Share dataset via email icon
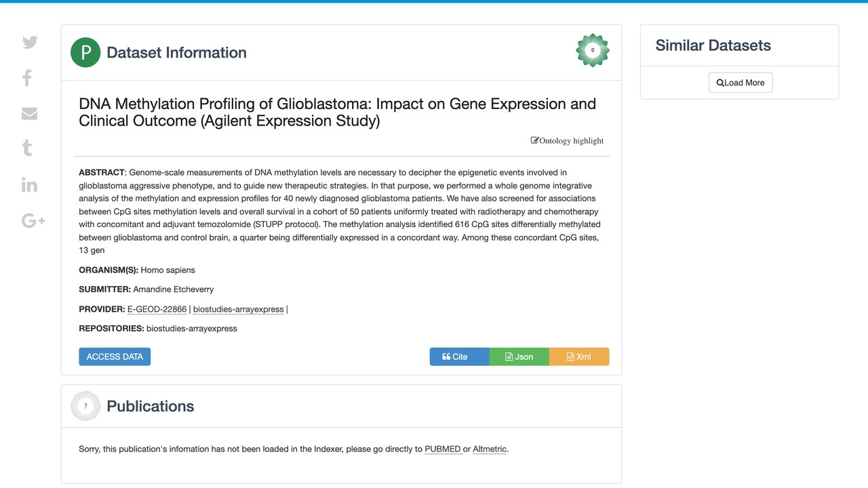 29,114
